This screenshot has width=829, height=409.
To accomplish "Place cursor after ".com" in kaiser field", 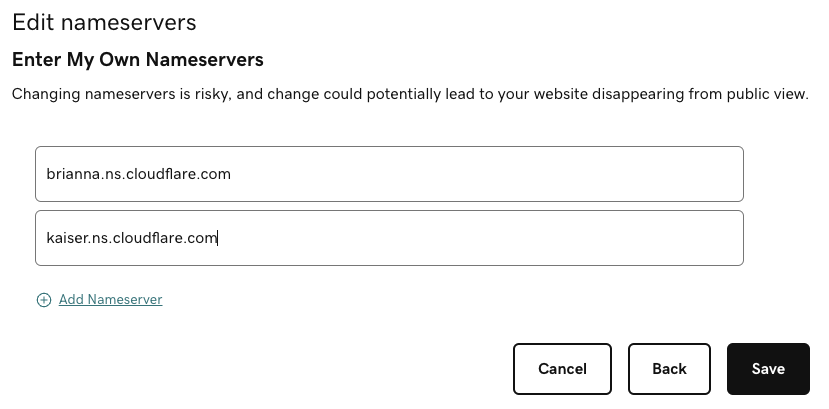I will (218, 238).
